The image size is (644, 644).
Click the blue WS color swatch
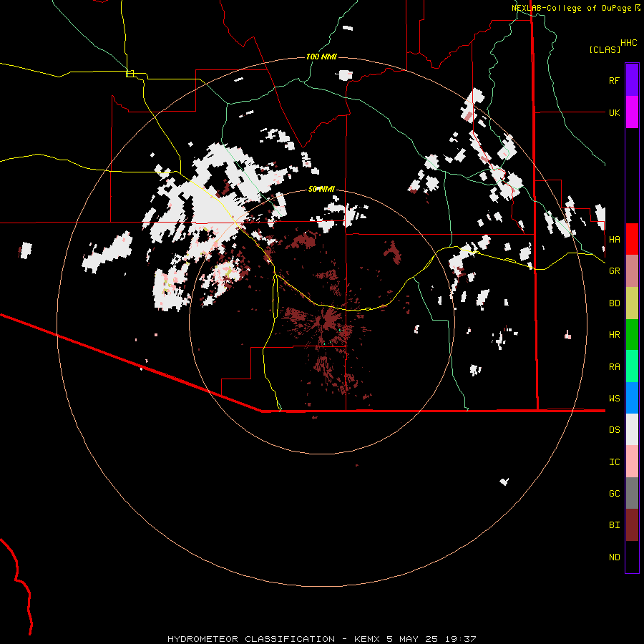(x=632, y=398)
